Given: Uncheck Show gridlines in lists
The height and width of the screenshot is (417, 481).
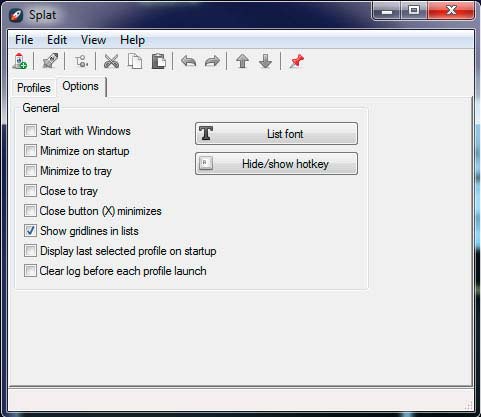Looking at the screenshot, I should pos(30,231).
